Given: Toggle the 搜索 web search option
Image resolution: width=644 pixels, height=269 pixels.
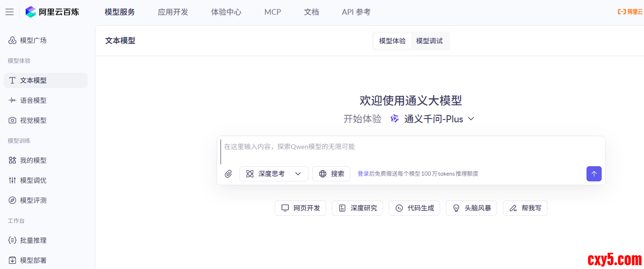Looking at the screenshot, I should pos(331,174).
